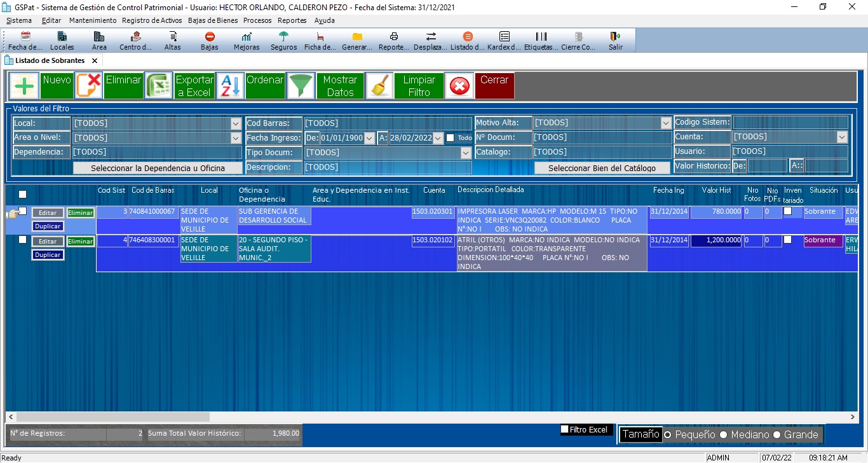This screenshot has height=463, width=868.
Task: Toggle Inventariado checkbox for the ATRIL row
Action: click(788, 240)
